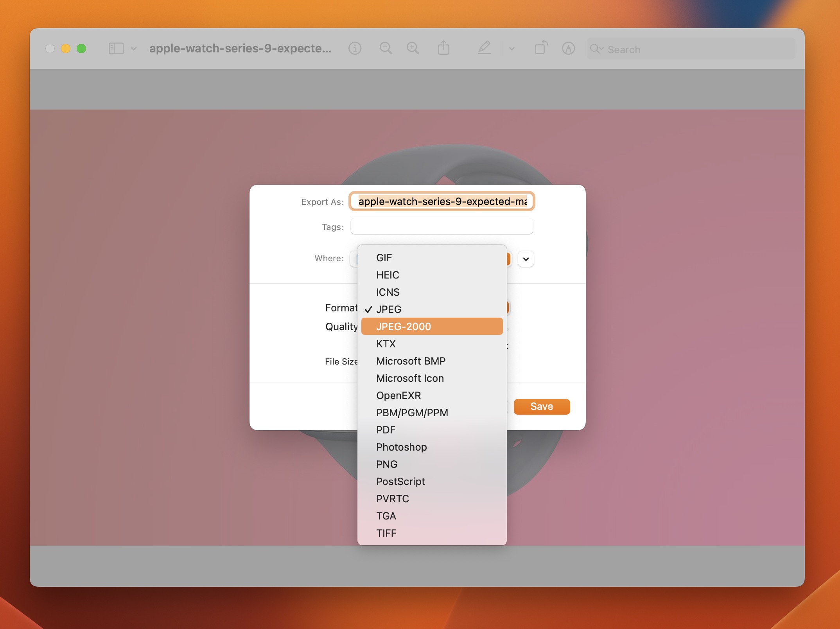Open the Share icon in toolbar
Image resolution: width=840 pixels, height=629 pixels.
[x=443, y=49]
